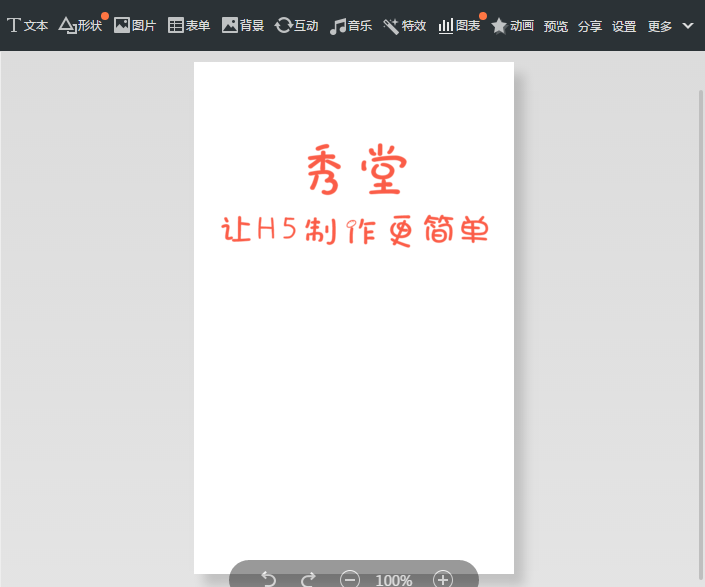
Task: Undo the last action
Action: (x=268, y=579)
